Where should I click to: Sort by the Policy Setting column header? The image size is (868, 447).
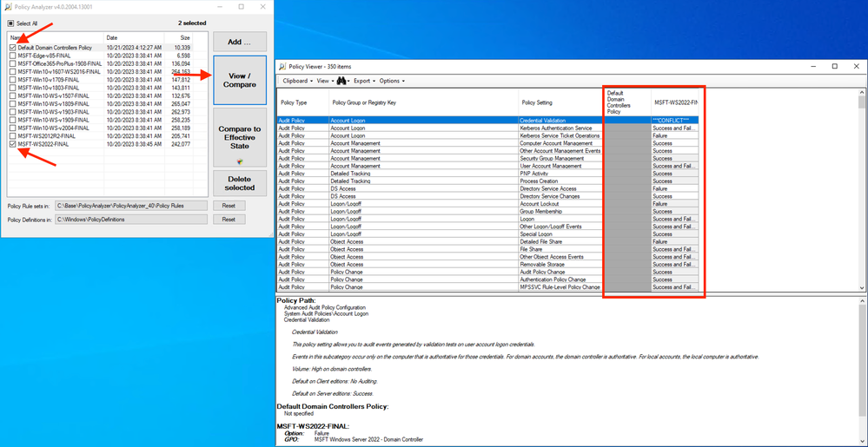click(561, 103)
